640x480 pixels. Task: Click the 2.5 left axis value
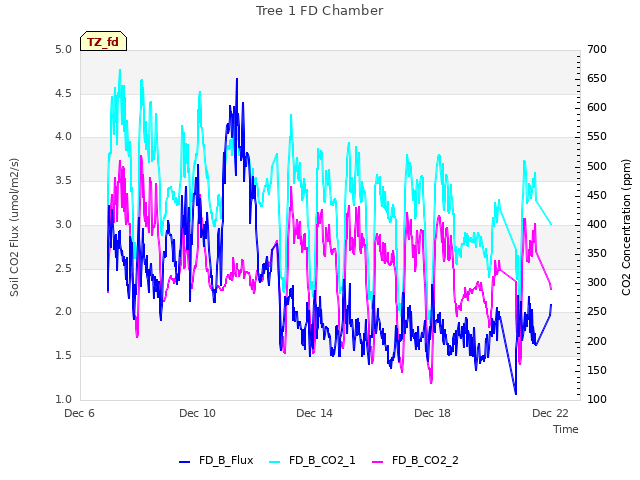click(x=63, y=268)
